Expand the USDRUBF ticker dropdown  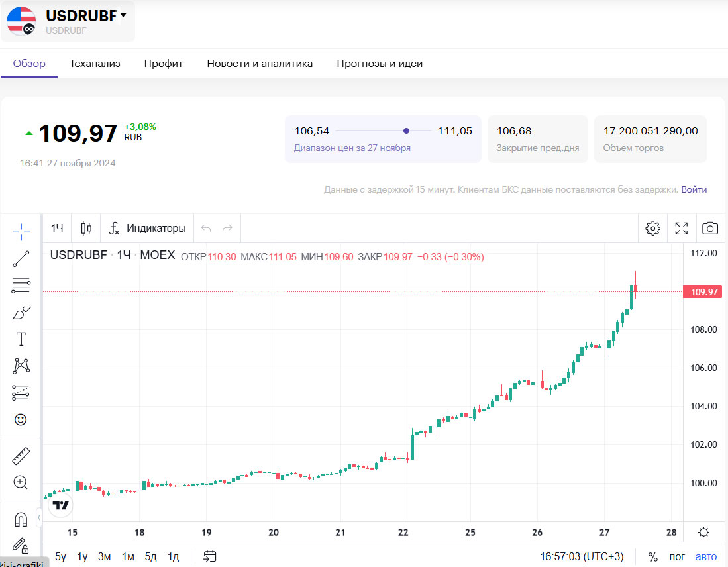[x=123, y=16]
